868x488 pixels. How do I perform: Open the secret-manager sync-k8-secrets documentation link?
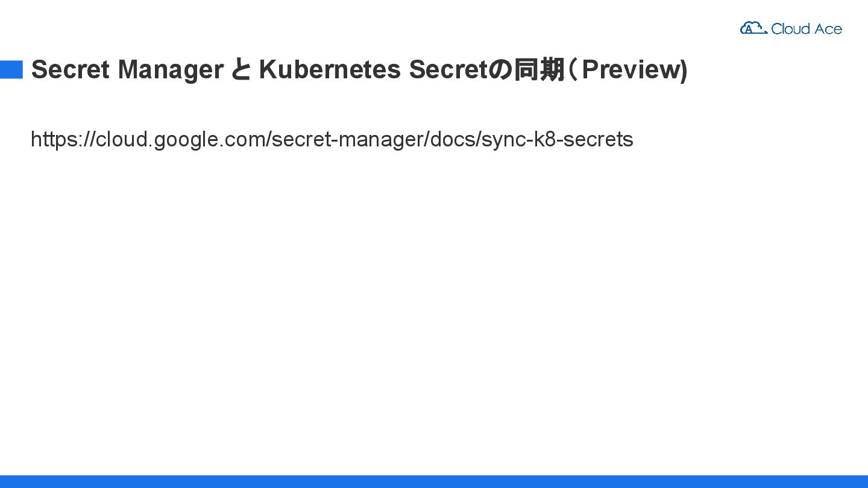(x=332, y=140)
